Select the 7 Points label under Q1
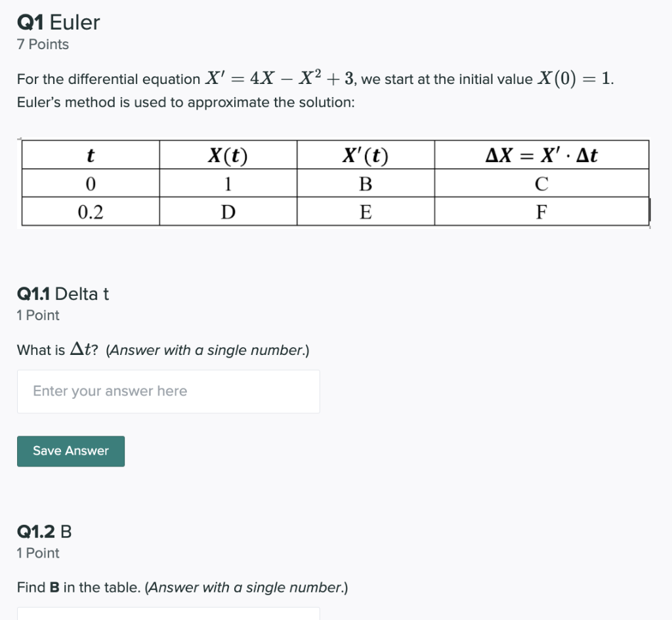This screenshot has height=620, width=672. pyautogui.click(x=42, y=44)
